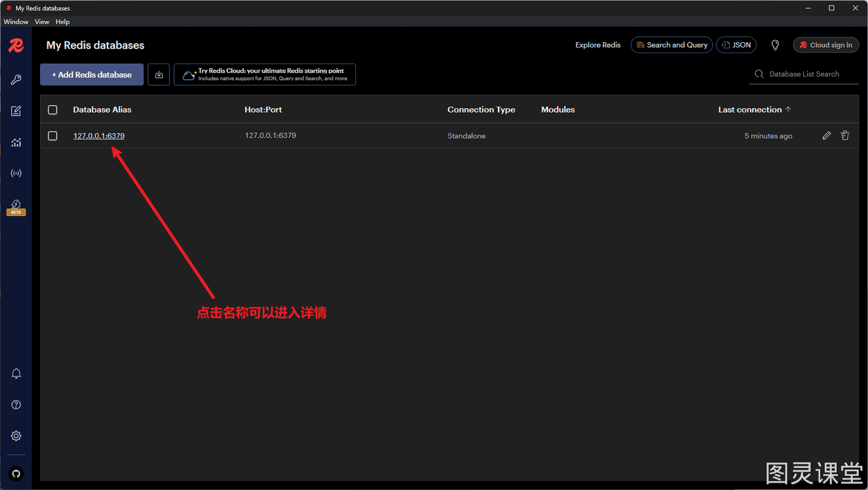This screenshot has width=868, height=490.
Task: Sort by Last connection column arrow
Action: [x=788, y=109]
